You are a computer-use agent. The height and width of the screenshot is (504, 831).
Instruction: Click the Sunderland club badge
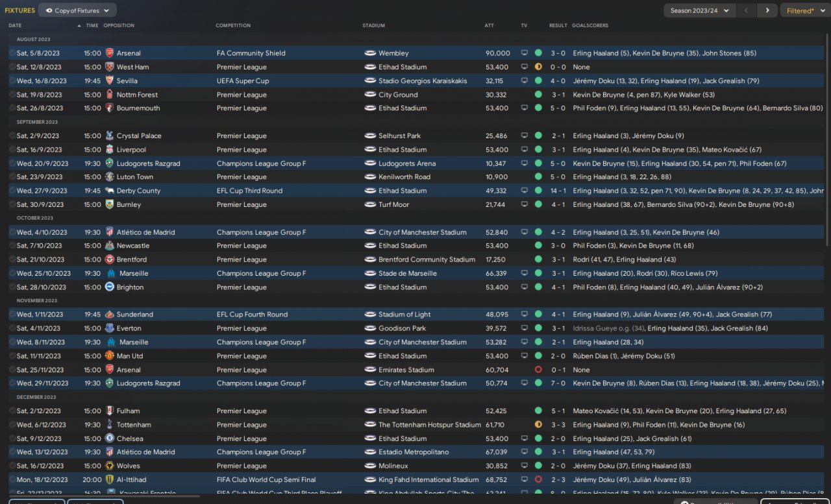point(110,315)
